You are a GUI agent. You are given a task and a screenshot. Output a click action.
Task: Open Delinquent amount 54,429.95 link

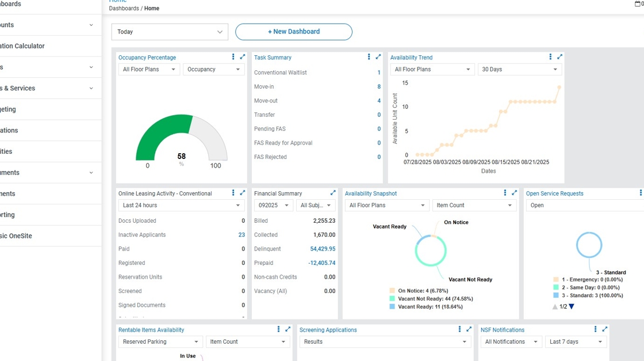[x=323, y=249]
